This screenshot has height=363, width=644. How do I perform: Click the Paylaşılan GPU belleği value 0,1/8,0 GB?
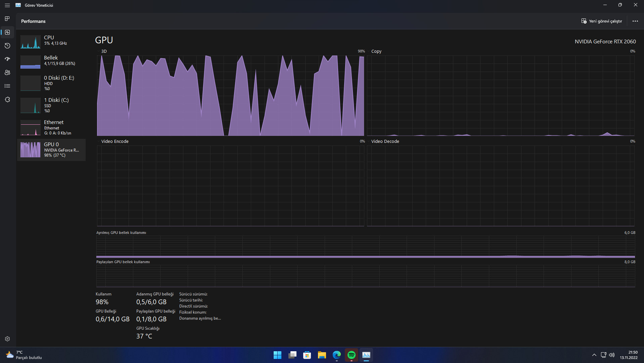[x=151, y=319]
